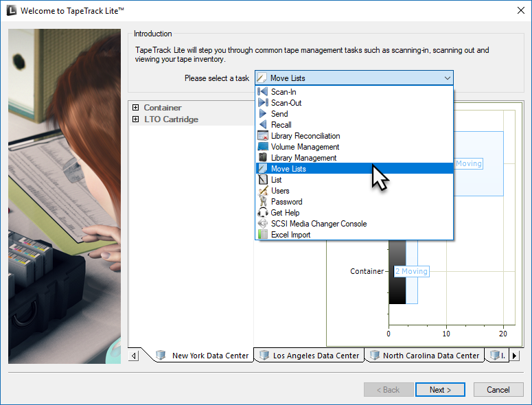Click the illustration image at left
This screenshot has height=405, width=532.
point(65,196)
